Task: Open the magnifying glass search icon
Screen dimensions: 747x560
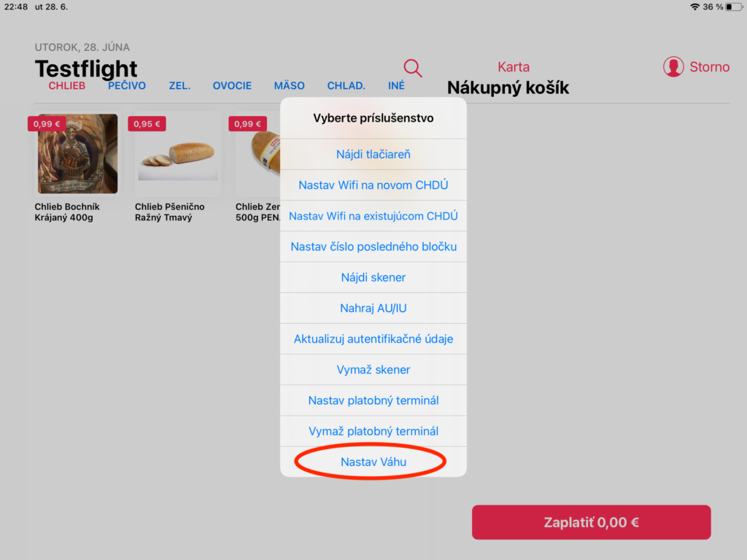Action: tap(413, 68)
